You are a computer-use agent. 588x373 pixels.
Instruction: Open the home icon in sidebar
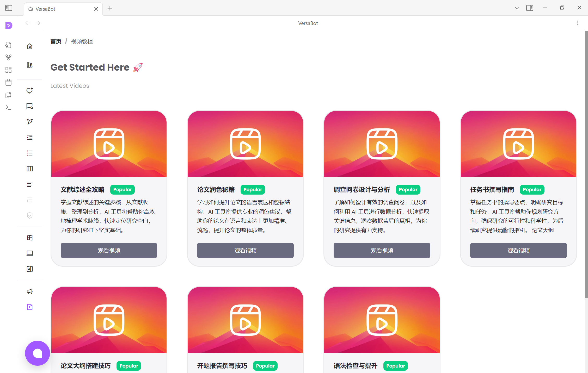pyautogui.click(x=30, y=46)
